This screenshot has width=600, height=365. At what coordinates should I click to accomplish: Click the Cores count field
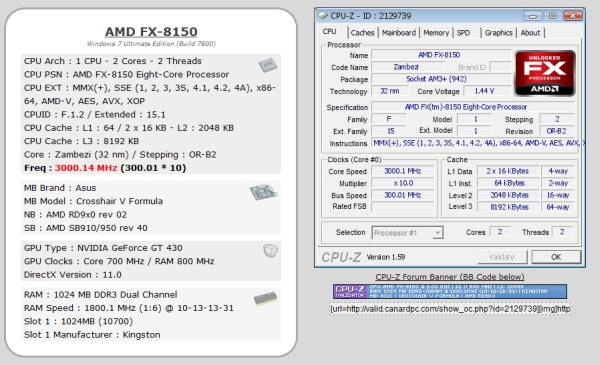tap(500, 232)
